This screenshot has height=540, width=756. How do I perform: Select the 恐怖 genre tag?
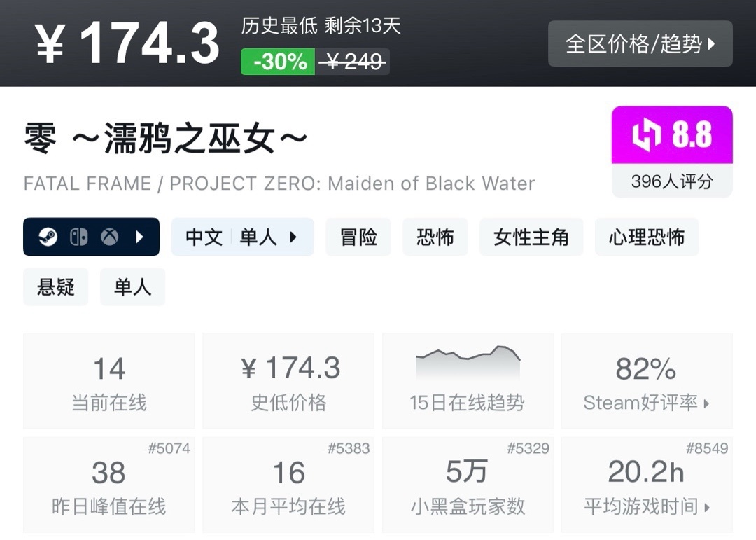point(435,237)
